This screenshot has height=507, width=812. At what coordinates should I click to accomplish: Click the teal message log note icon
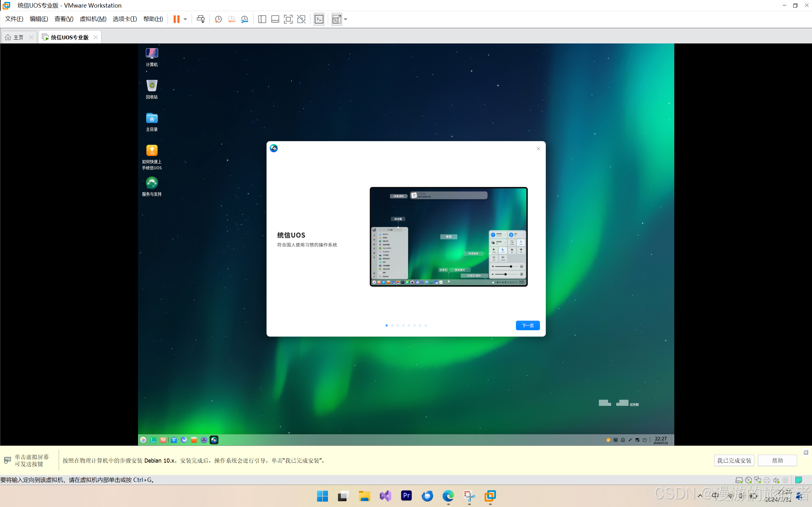[799, 480]
